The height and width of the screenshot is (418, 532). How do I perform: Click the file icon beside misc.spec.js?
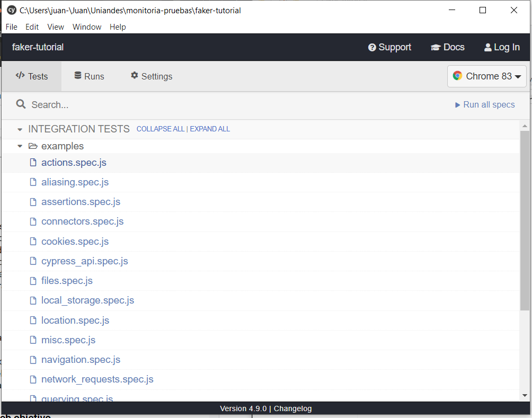point(33,340)
